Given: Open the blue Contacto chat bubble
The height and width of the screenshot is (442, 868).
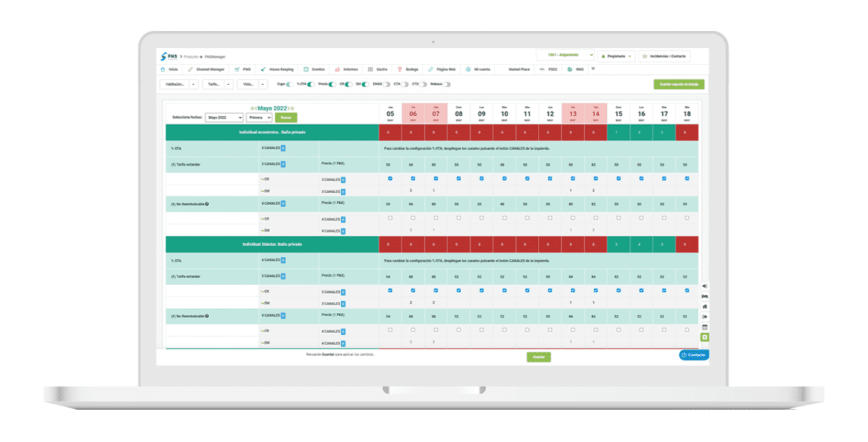Looking at the screenshot, I should (694, 355).
